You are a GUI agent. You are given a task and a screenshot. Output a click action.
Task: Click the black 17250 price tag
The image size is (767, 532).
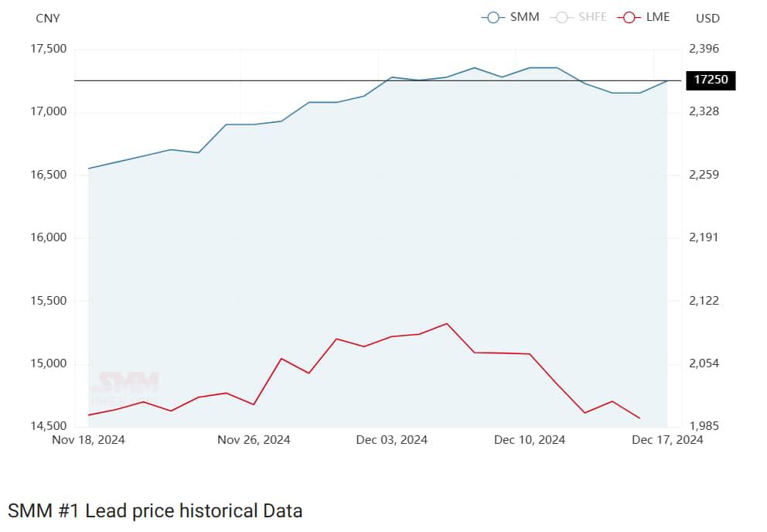[x=710, y=80]
